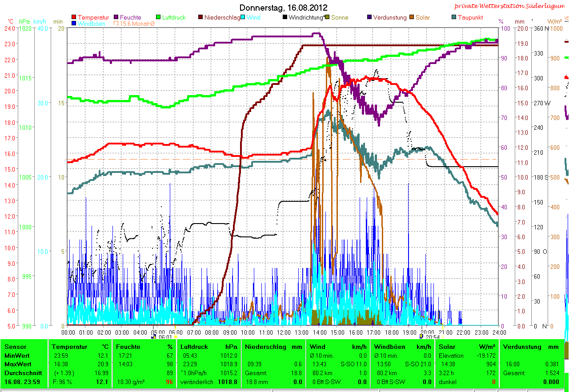Click the Verdunstung legend label text

coord(389,18)
